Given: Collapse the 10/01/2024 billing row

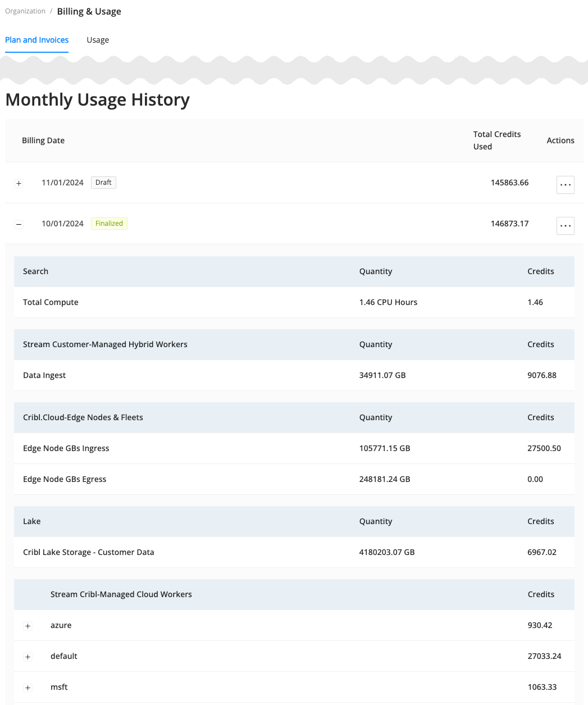Looking at the screenshot, I should tap(19, 224).
